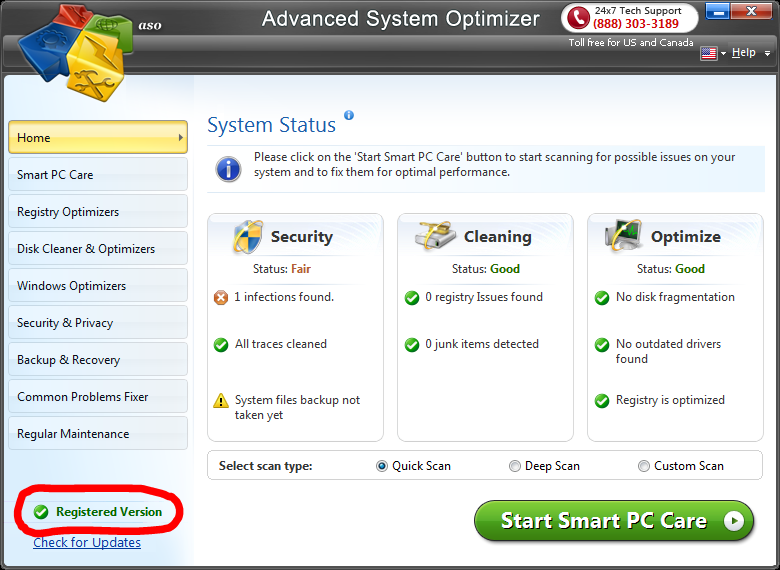Open the Help menu
Screen dimensions: 780x570
[744, 52]
